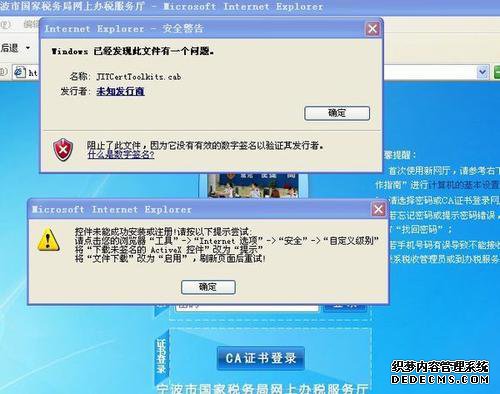Click the red shield security icon
Viewport: 500px width, 394px height.
63,150
